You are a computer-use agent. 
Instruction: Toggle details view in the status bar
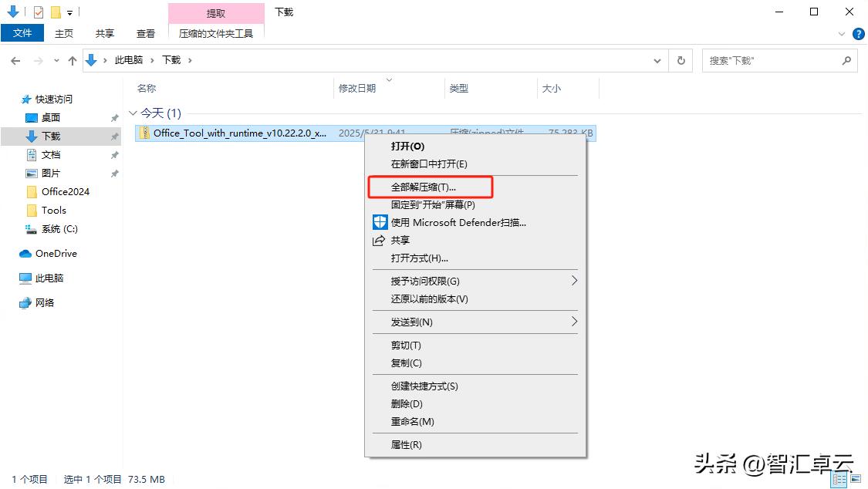point(838,479)
